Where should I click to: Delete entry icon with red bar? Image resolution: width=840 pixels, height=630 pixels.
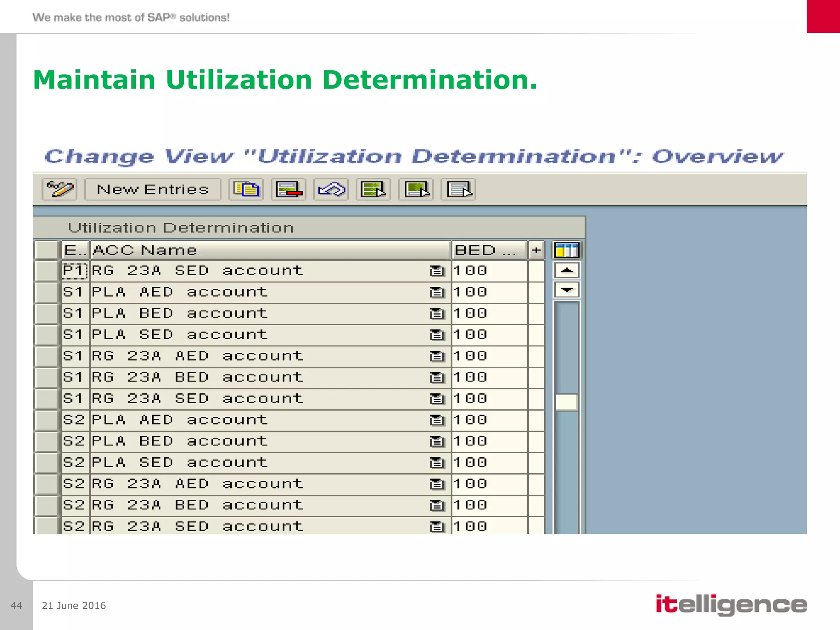(x=289, y=189)
